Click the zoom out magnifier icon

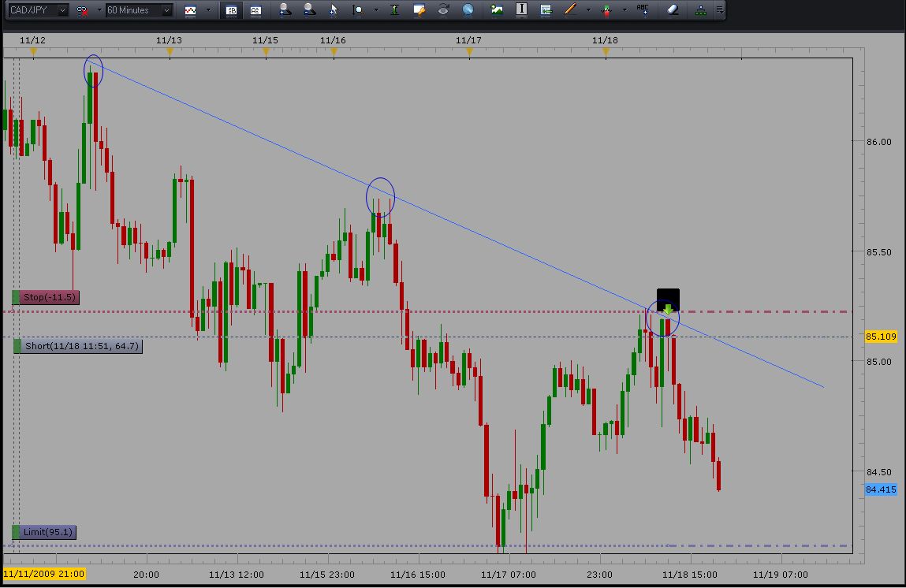click(x=309, y=10)
